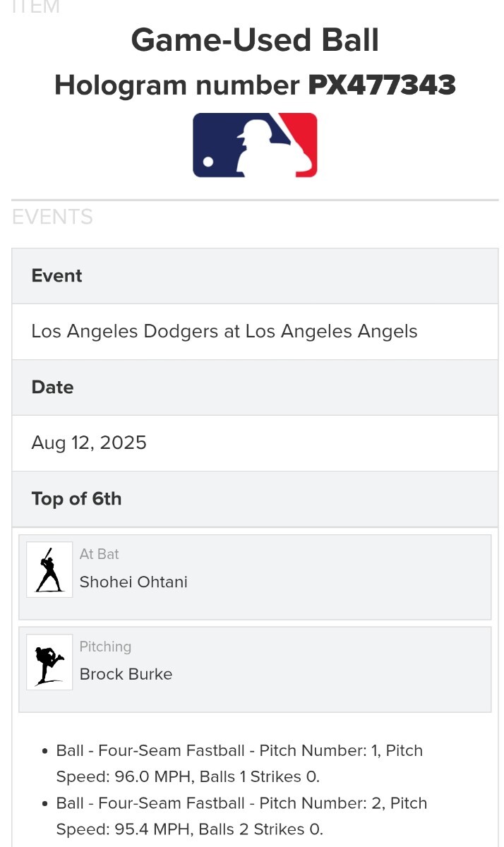
Task: Select the Game-Used Ball heading
Action: [255, 40]
